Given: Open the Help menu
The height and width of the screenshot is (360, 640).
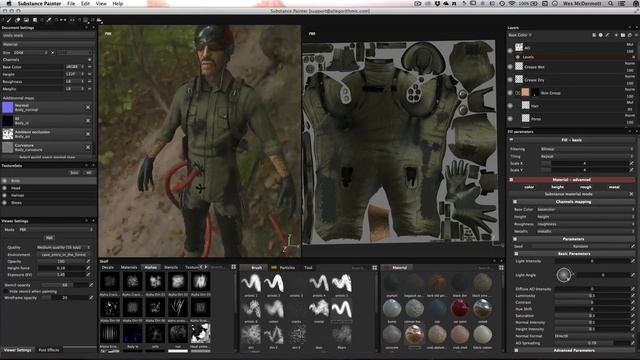Looking at the screenshot, I should click(118, 3).
